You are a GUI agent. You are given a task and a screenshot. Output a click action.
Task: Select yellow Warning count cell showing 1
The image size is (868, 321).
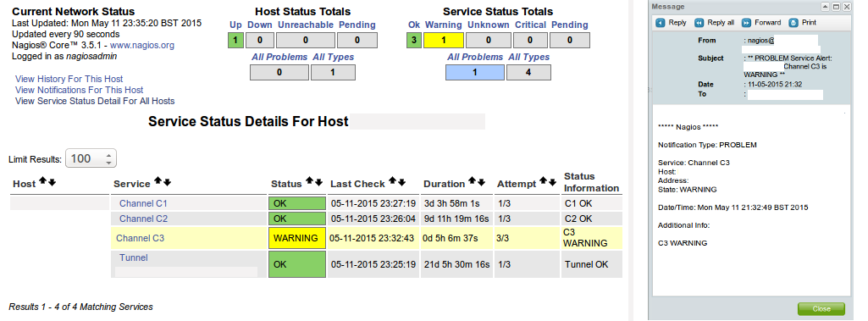pos(444,41)
